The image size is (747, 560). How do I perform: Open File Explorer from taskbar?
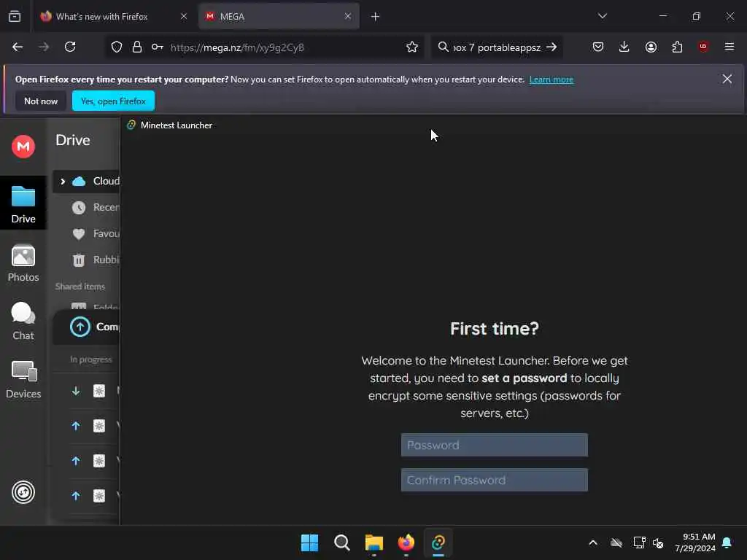[374, 542]
